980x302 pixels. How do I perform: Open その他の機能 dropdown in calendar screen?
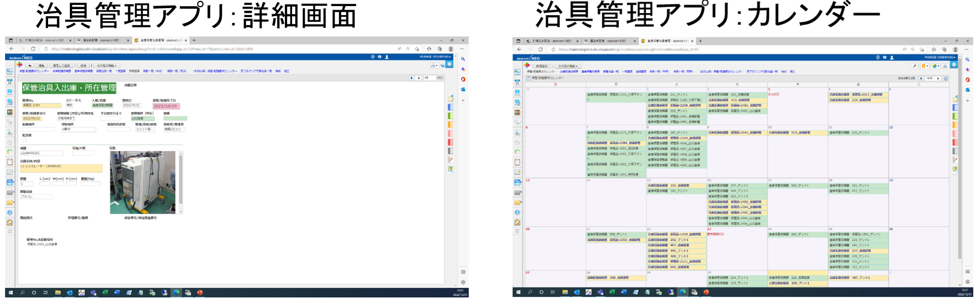pos(567,66)
